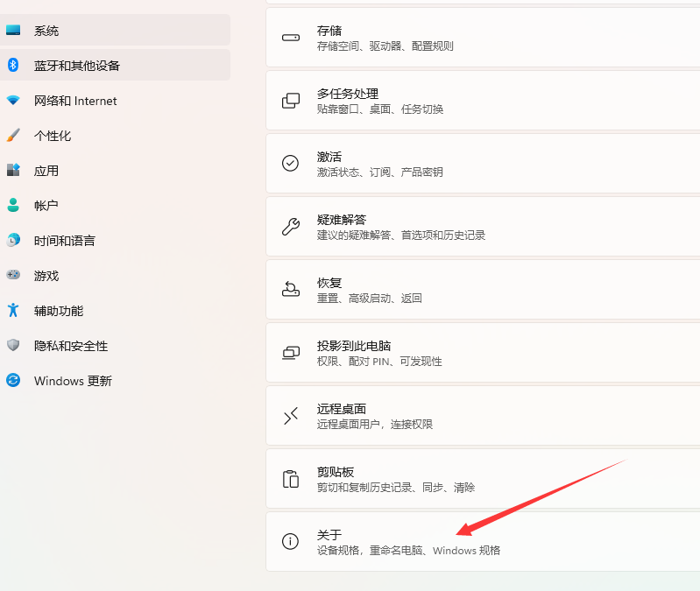Open 时间和语言 label in sidebar

coord(65,241)
